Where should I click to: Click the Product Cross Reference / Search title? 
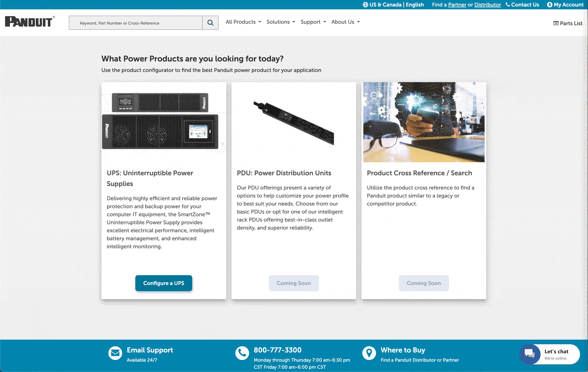tap(419, 173)
